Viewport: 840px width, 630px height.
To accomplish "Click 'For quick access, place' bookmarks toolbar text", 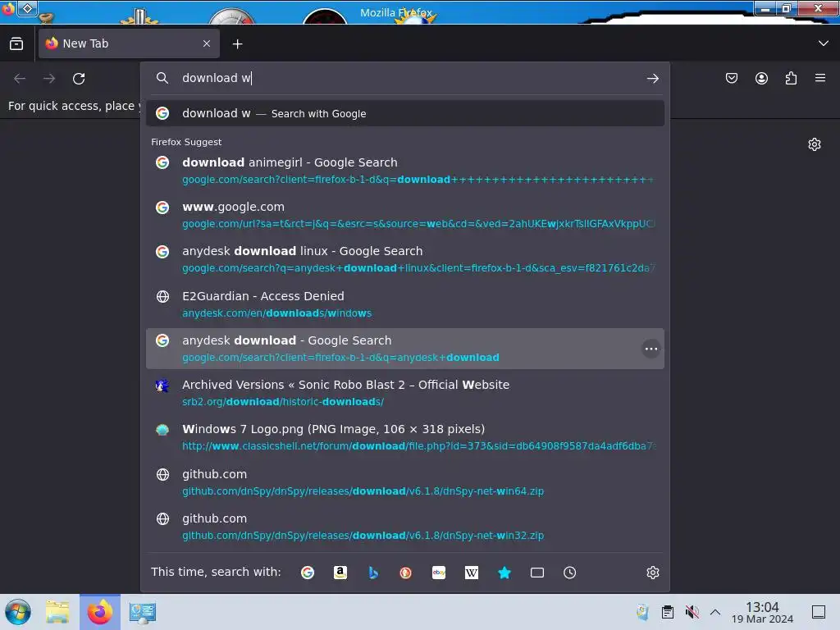I will [x=73, y=106].
